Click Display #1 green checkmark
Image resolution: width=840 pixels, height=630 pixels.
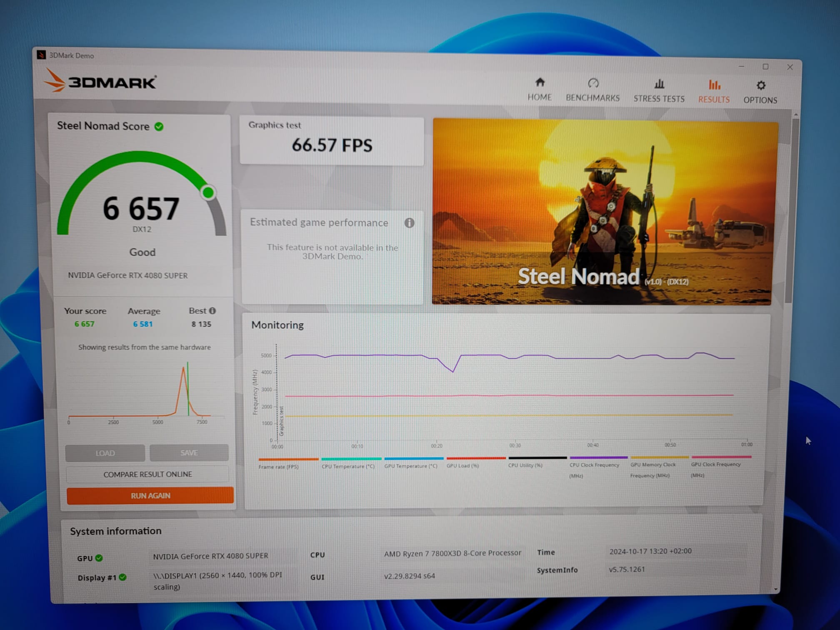pos(122,577)
